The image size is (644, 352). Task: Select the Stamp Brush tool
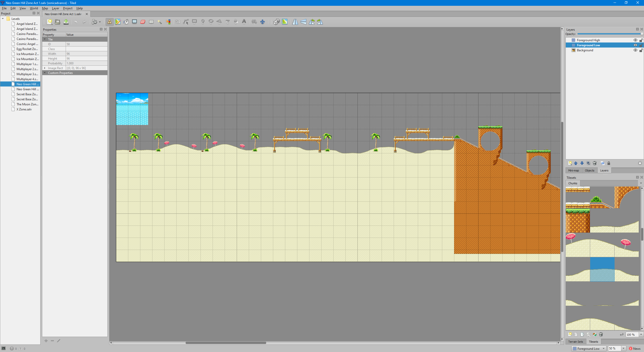109,22
